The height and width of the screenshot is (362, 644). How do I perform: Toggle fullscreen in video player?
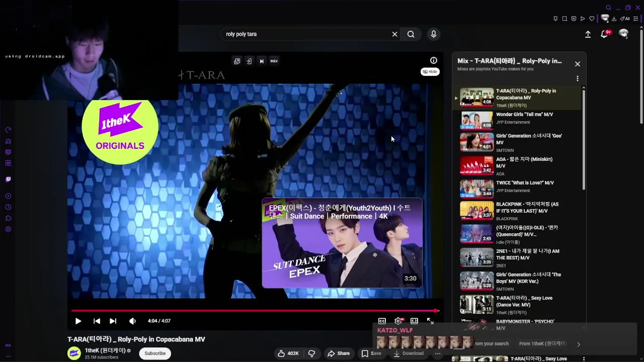tap(430, 321)
